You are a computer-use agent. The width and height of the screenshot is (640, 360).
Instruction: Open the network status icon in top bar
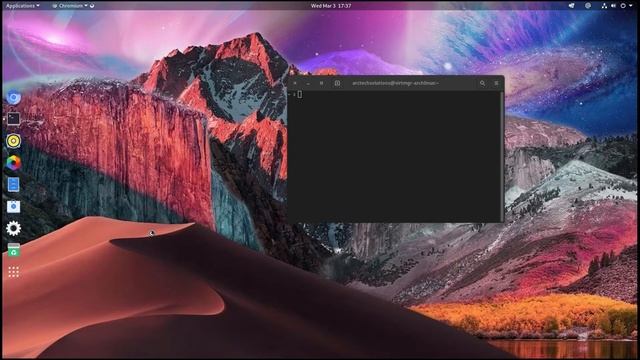[604, 6]
